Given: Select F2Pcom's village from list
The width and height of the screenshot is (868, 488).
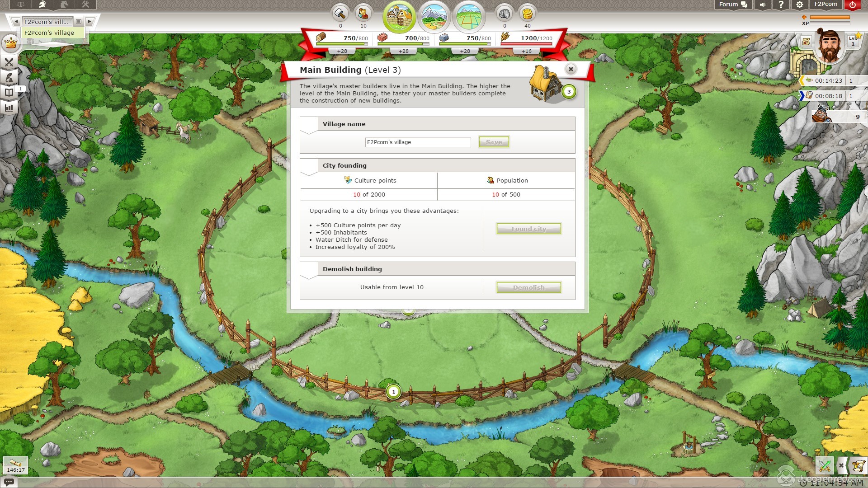Looking at the screenshot, I should 50,33.
